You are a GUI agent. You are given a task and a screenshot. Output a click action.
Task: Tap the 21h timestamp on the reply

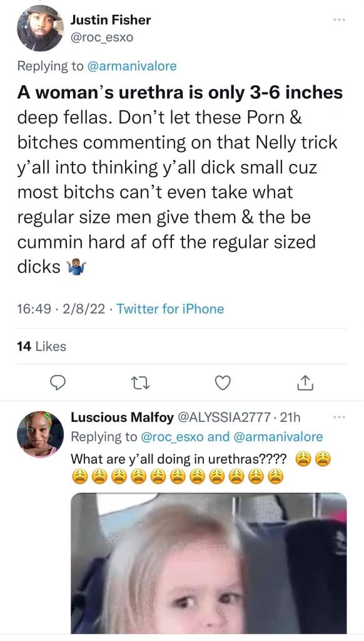click(x=291, y=418)
